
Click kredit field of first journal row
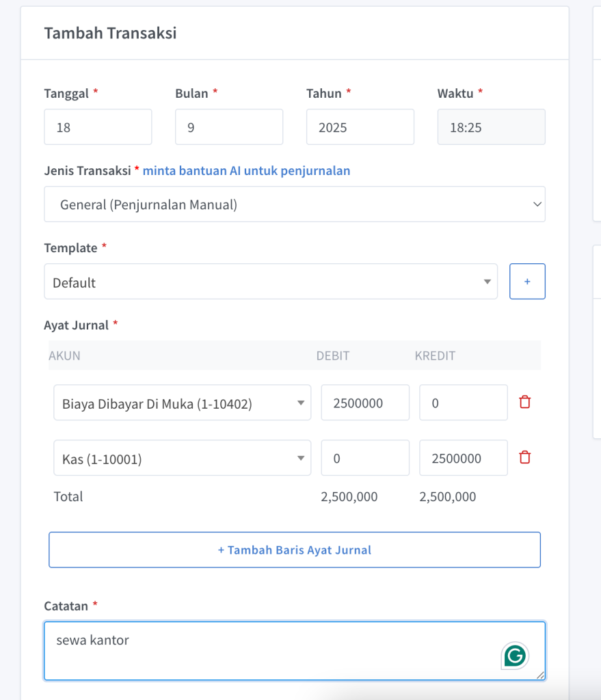[463, 403]
